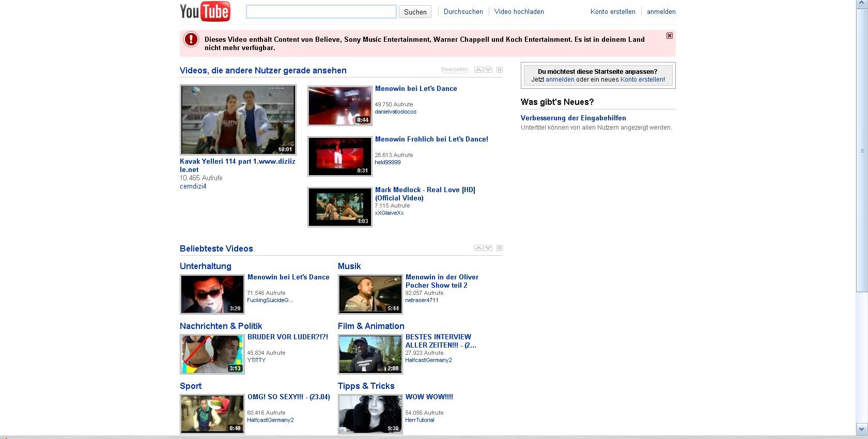The width and height of the screenshot is (868, 439).
Task: Click the browser scrollbar down arrow
Action: coord(862,429)
